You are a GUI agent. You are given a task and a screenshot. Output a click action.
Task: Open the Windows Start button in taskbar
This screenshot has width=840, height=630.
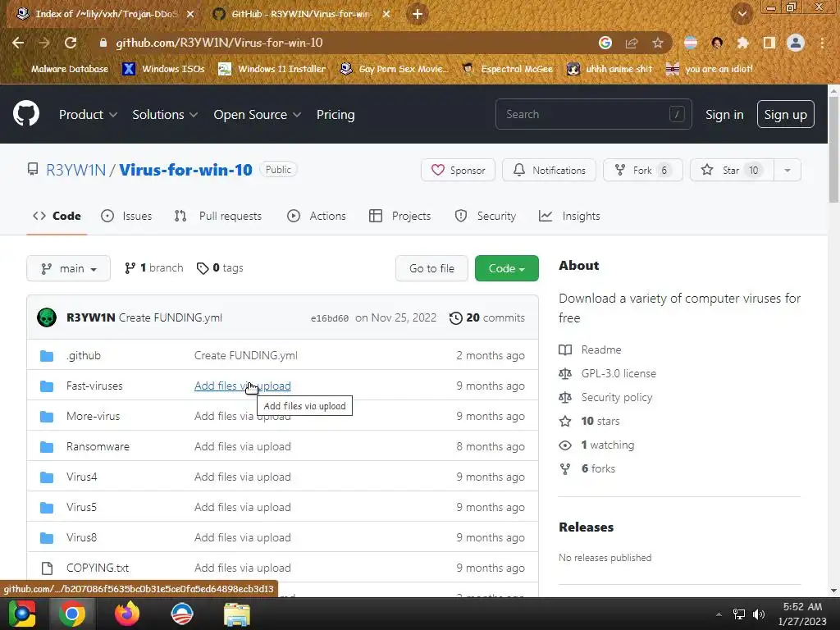point(22,614)
